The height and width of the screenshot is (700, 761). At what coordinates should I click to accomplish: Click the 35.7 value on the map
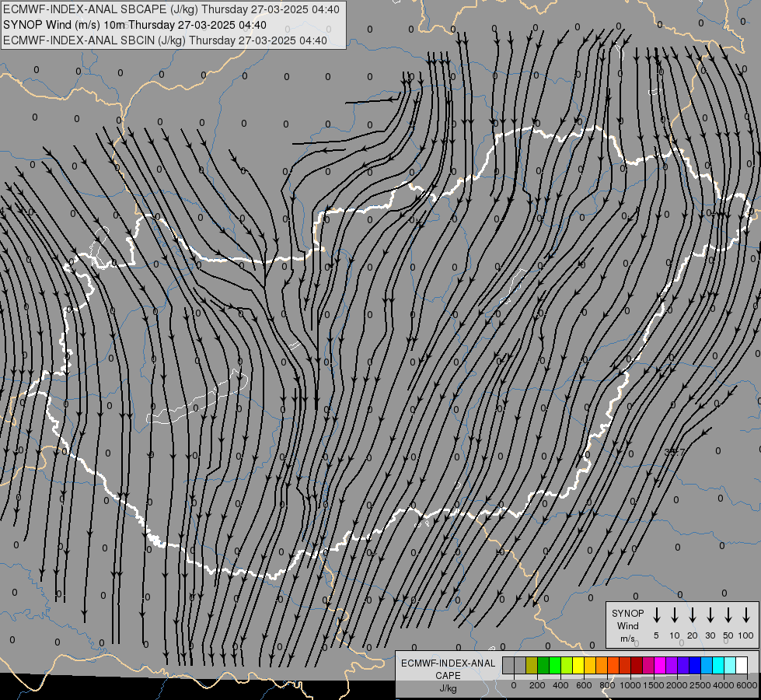[x=674, y=452]
